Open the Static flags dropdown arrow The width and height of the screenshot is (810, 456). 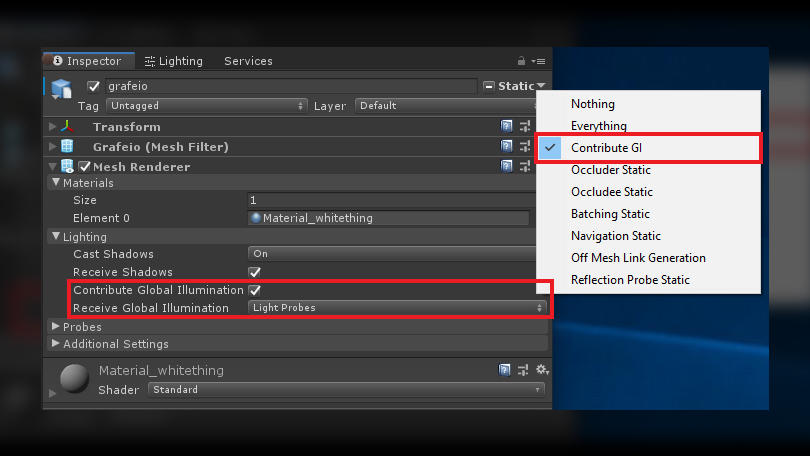point(541,85)
